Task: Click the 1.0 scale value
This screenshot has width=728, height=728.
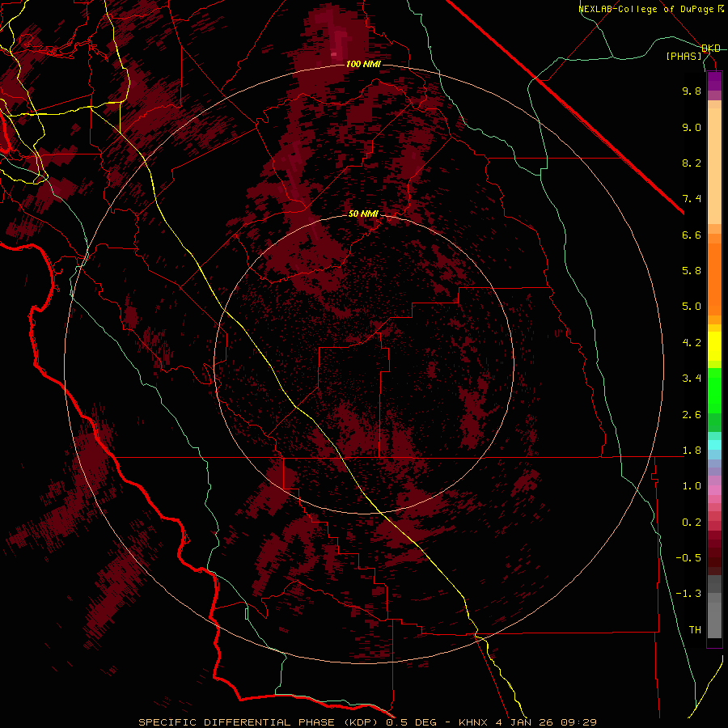Action: (692, 486)
